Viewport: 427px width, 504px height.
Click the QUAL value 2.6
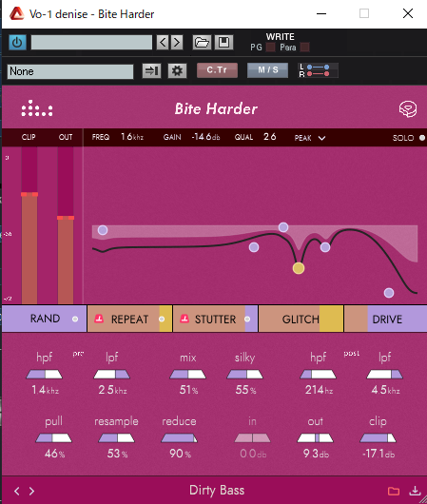270,137
